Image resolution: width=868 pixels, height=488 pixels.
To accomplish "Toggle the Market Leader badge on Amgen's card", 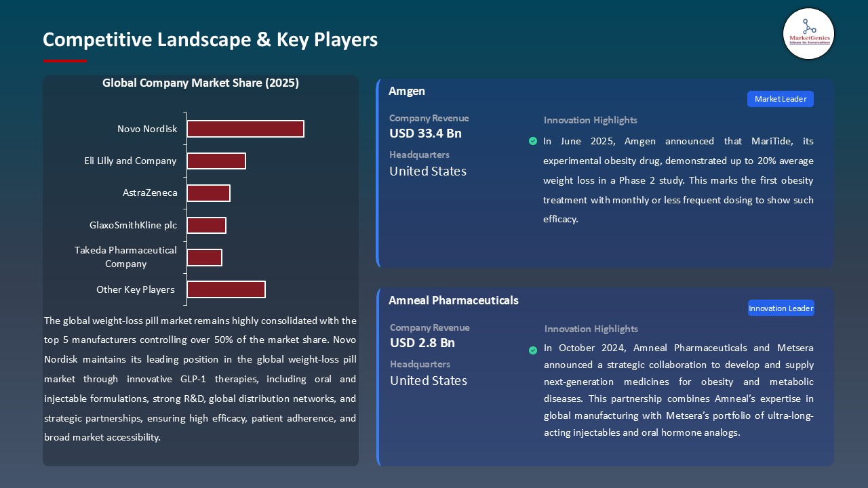I will 780,98.
